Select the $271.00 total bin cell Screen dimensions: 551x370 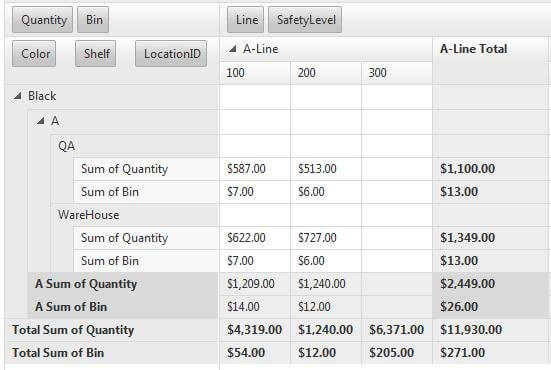click(490, 353)
